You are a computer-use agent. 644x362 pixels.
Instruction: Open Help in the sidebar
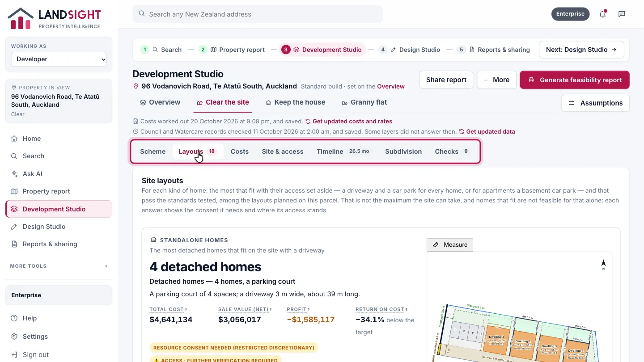(59, 318)
